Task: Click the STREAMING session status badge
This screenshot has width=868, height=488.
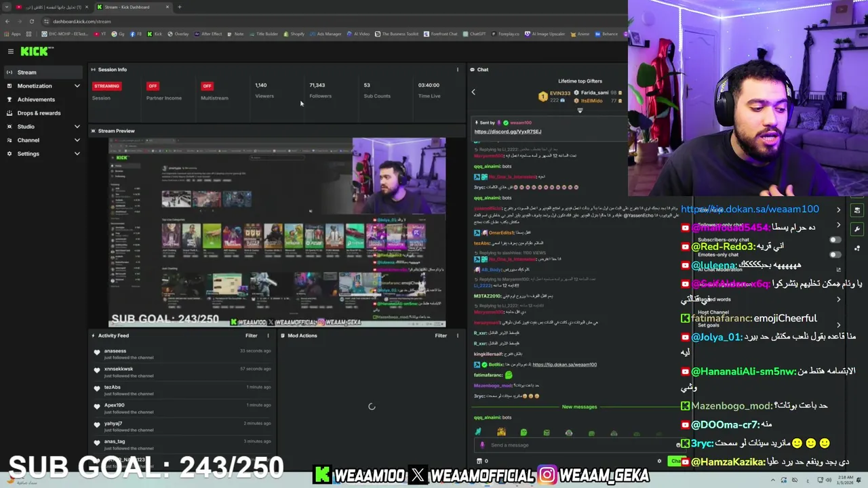Action: [106, 86]
